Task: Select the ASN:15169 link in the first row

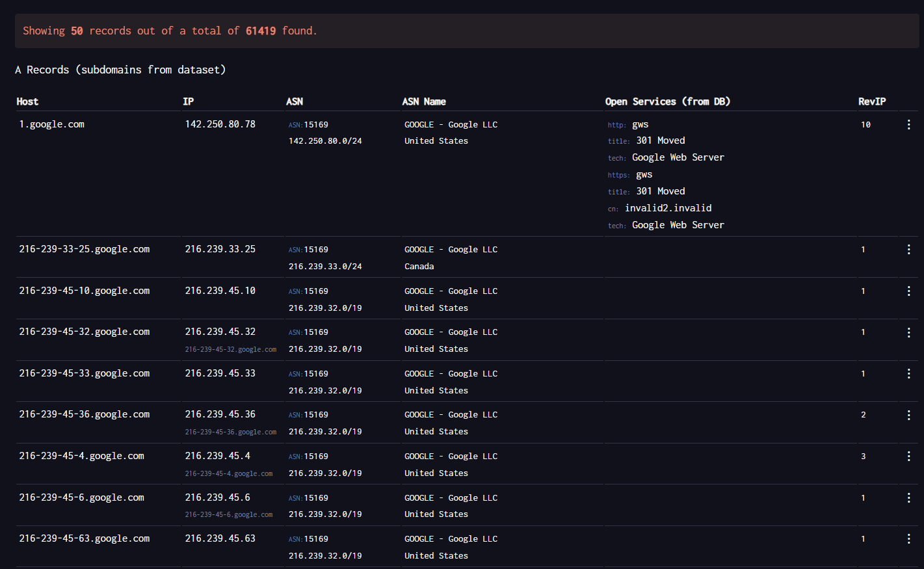Action: tap(308, 125)
